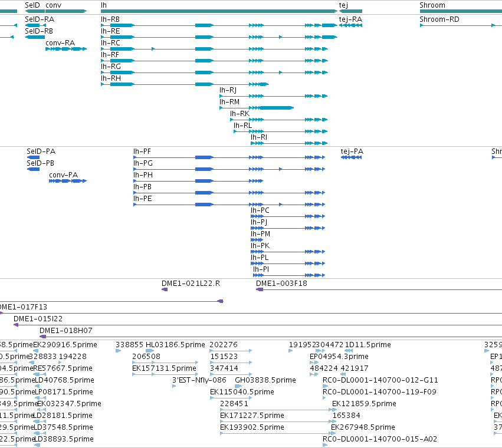Click the 228451 EST label
The image size is (502, 448).
coord(234,404)
